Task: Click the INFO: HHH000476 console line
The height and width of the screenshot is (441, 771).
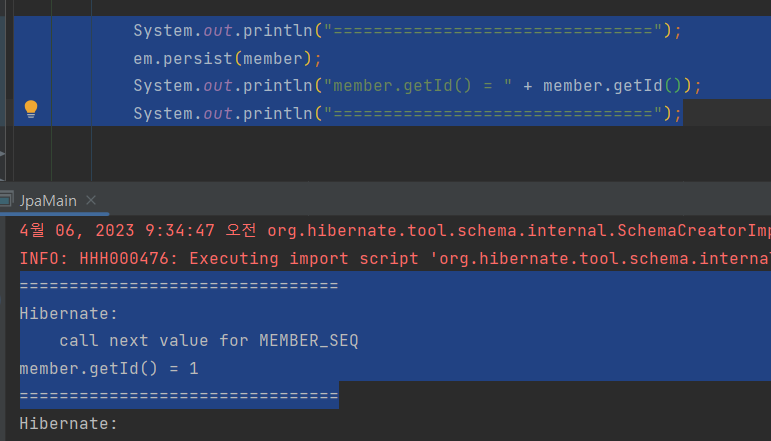Action: point(395,258)
